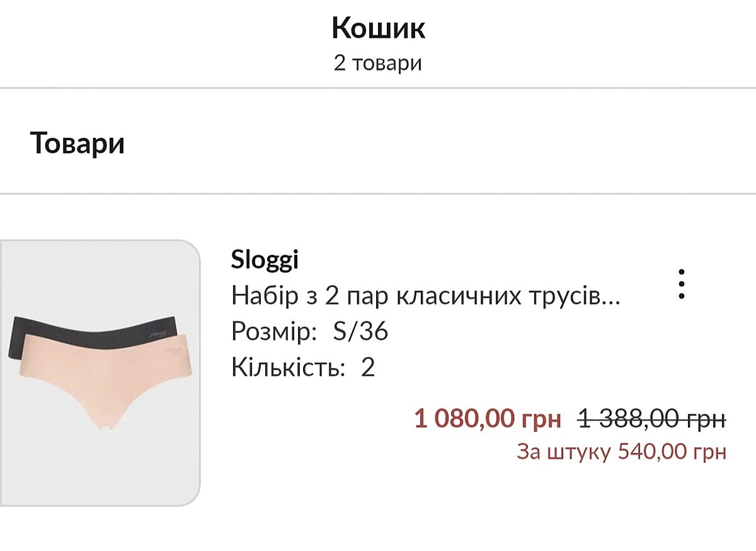Click the "Товари" section heading
This screenshot has height=551, width=756.
click(77, 144)
